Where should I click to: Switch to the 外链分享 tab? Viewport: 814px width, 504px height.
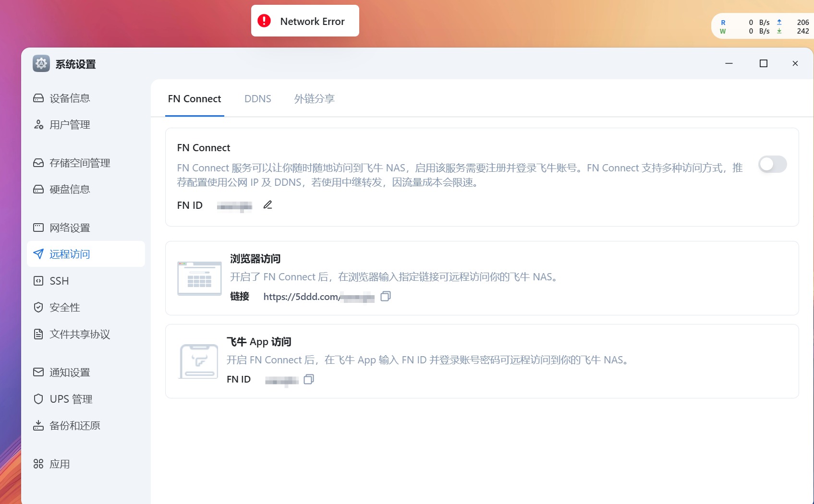(x=314, y=99)
